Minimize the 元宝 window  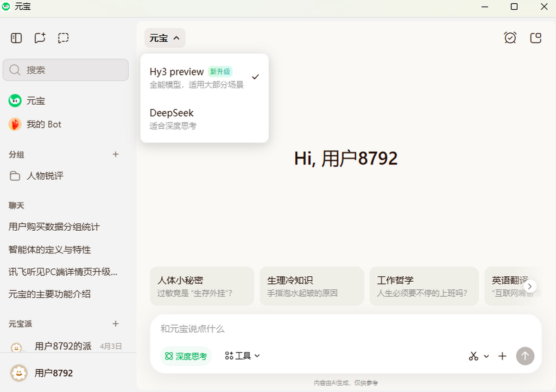485,7
